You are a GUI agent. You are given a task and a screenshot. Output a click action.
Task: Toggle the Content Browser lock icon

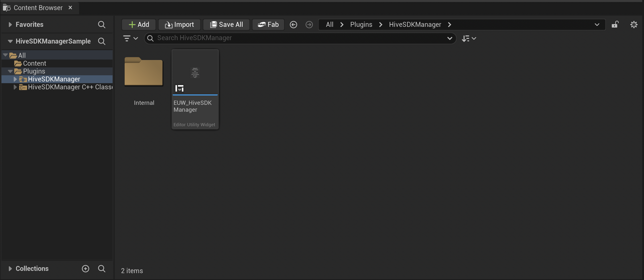(x=615, y=25)
